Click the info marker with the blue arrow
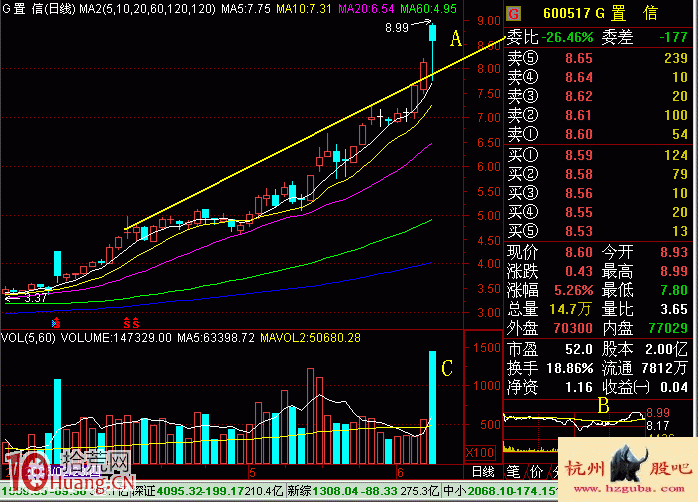This screenshot has height=502, width=698. (x=56, y=323)
